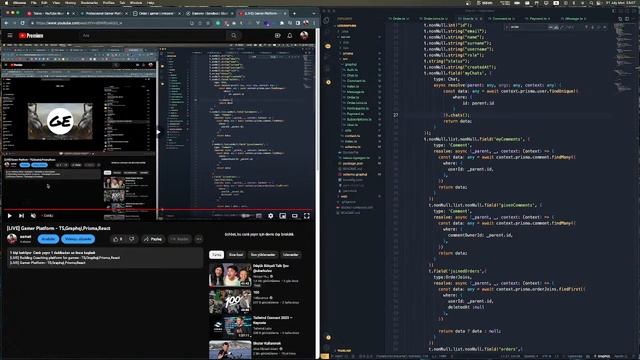
Task: Go back in the browser
Action: (6, 23)
